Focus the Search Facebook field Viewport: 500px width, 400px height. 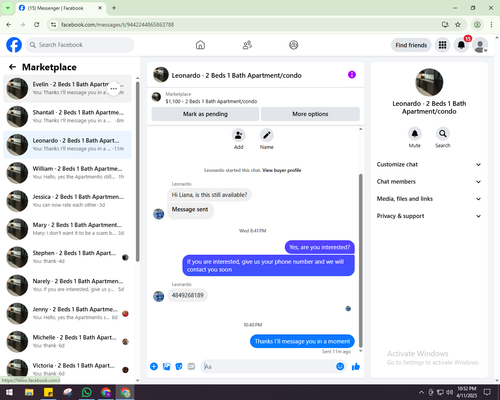click(x=80, y=45)
